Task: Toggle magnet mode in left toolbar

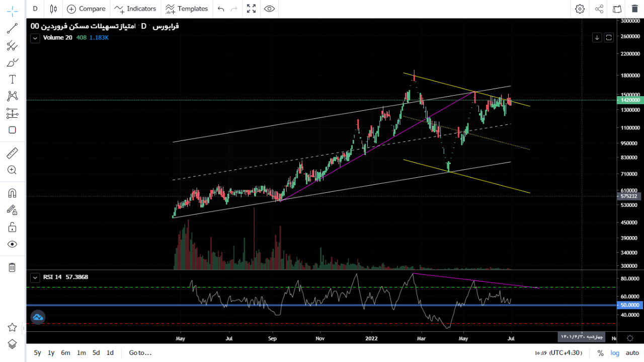Action: (x=12, y=193)
